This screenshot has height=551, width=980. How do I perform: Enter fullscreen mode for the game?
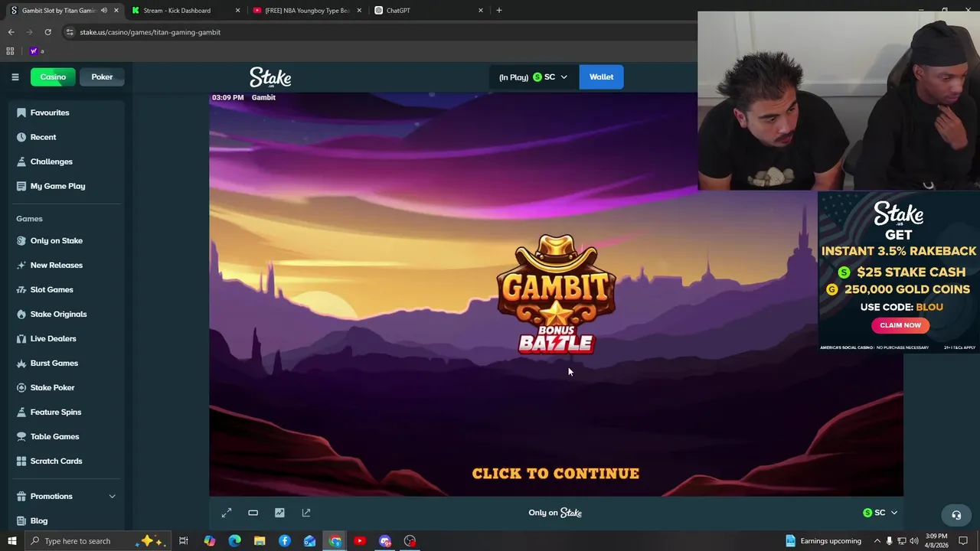227,513
